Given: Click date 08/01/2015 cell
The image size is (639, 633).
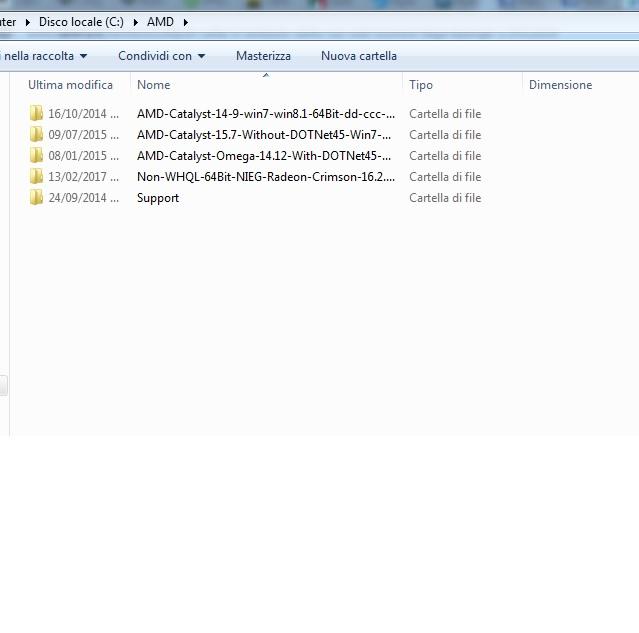Looking at the screenshot, I should point(84,156).
